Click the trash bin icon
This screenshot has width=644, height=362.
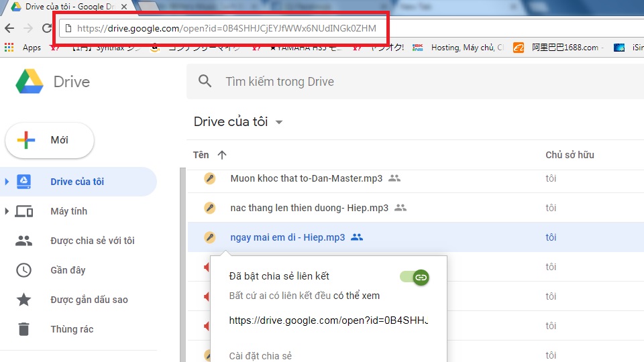24,329
